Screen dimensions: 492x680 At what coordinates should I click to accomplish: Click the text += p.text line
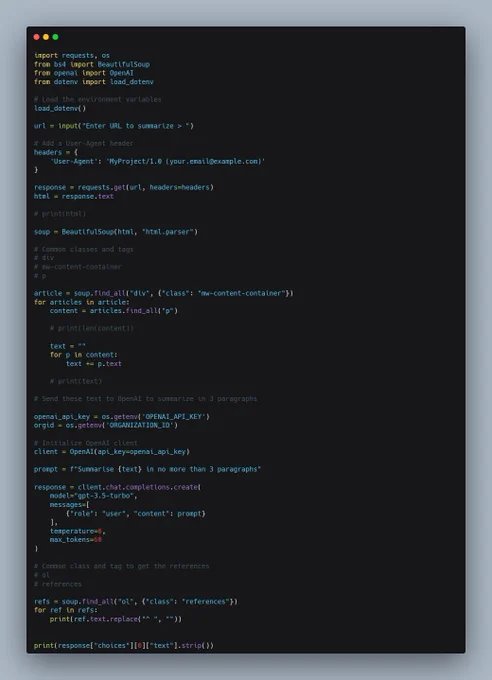pyautogui.click(x=94, y=364)
